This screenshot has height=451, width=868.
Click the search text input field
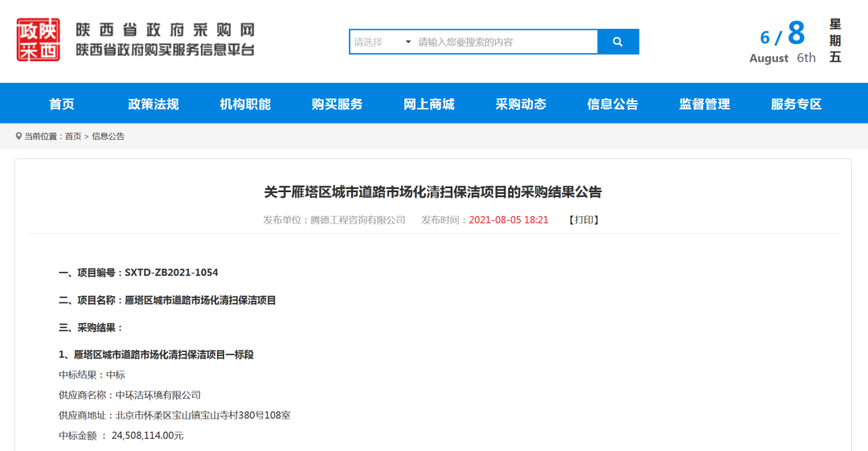[505, 42]
